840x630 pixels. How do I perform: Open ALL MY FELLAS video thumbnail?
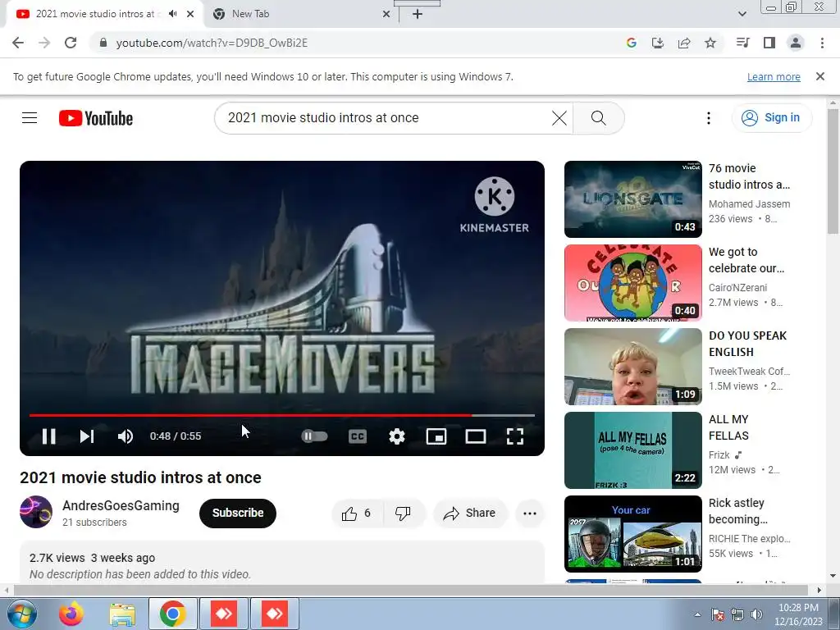coord(632,450)
